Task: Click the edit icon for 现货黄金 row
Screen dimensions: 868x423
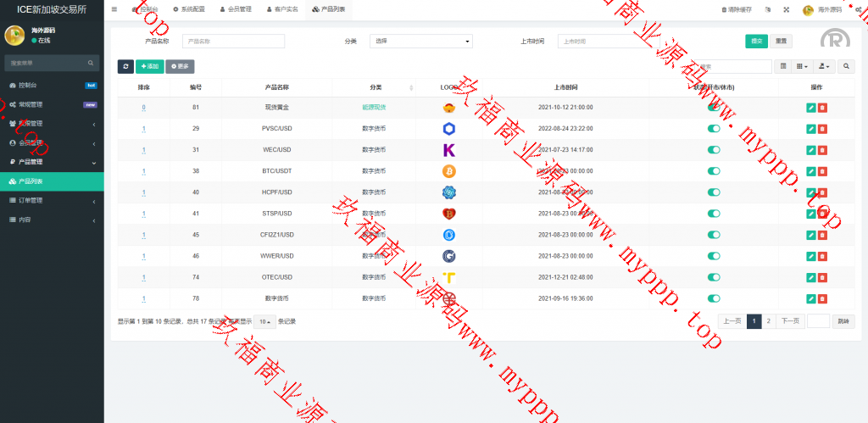Action: [x=811, y=108]
